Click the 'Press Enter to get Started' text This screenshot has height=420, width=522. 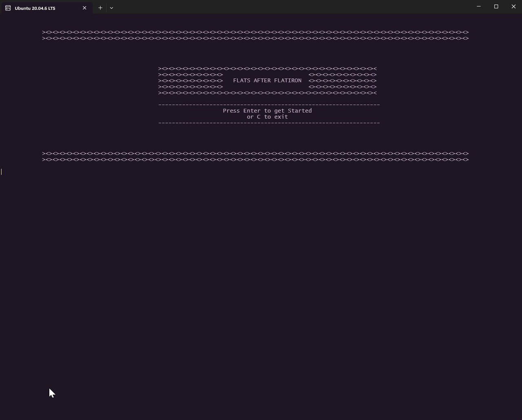(267, 111)
